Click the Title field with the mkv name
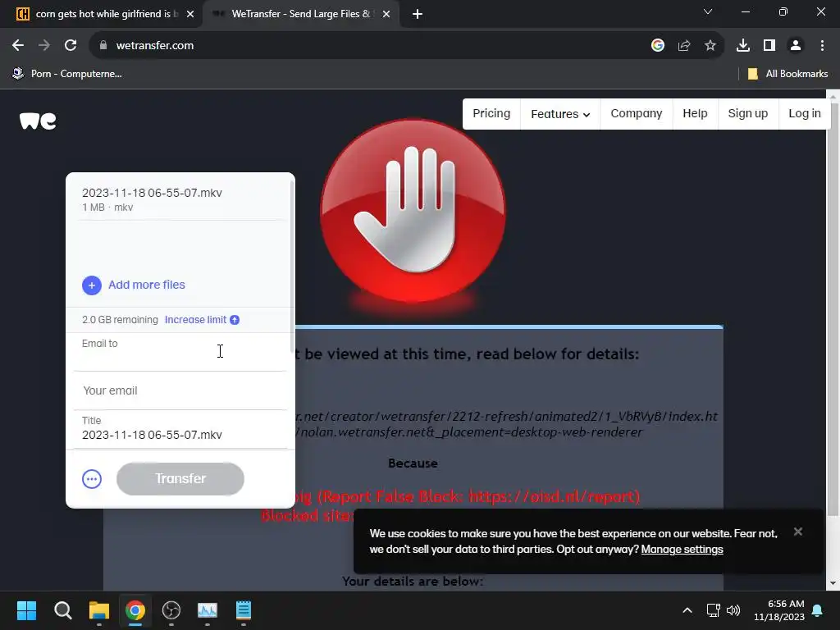Viewport: 840px width, 630px height. [180, 429]
